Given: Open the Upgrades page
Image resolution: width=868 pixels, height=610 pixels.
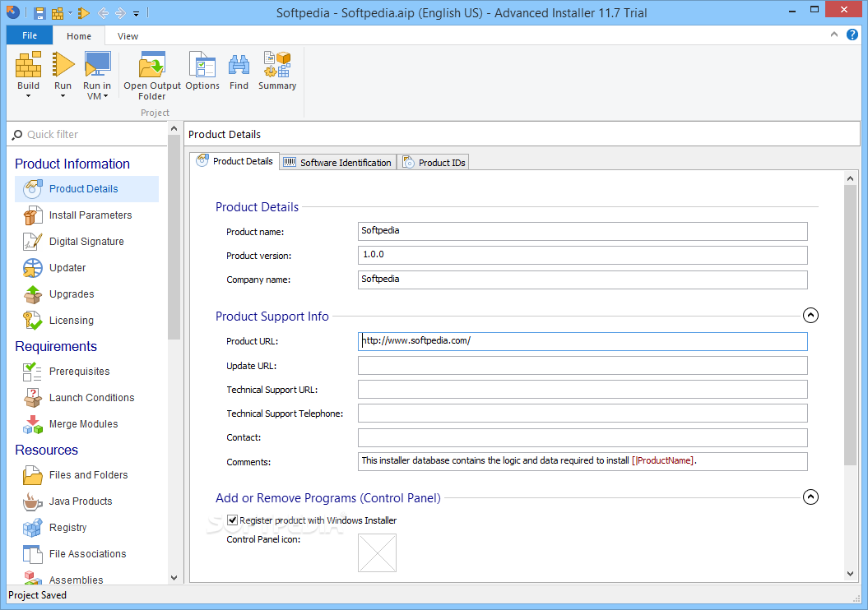Looking at the screenshot, I should (x=87, y=293).
